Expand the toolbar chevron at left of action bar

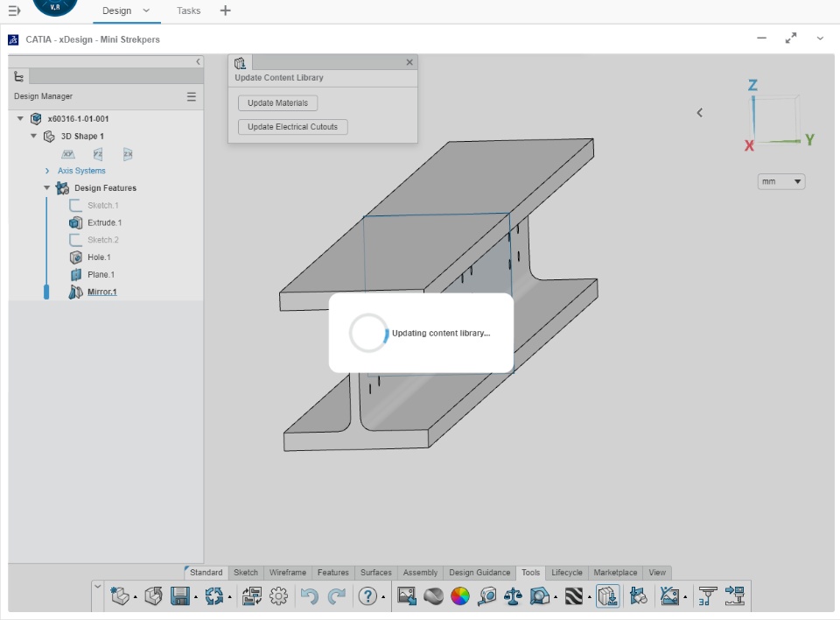[x=97, y=587]
